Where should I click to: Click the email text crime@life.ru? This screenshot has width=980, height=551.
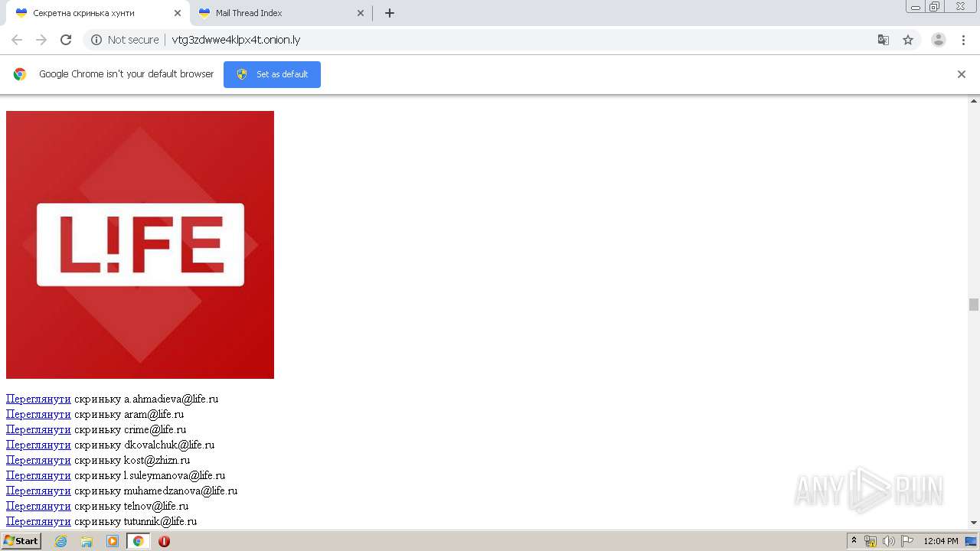(x=155, y=429)
